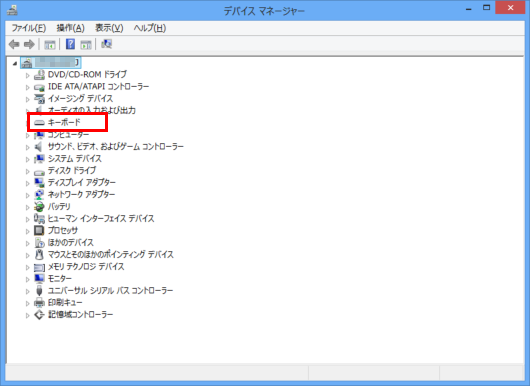
Task: Open the ファイル(F) menu
Action: (x=29, y=28)
